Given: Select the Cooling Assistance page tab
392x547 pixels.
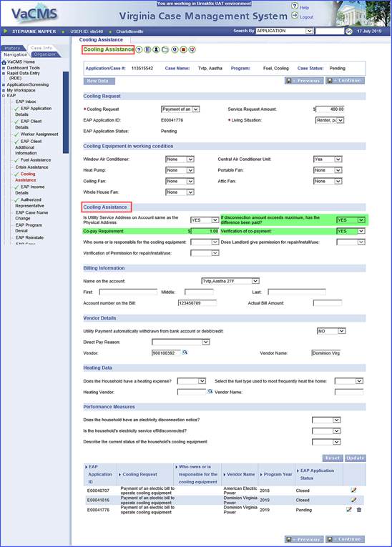Looking at the screenshot, I should point(101,40).
